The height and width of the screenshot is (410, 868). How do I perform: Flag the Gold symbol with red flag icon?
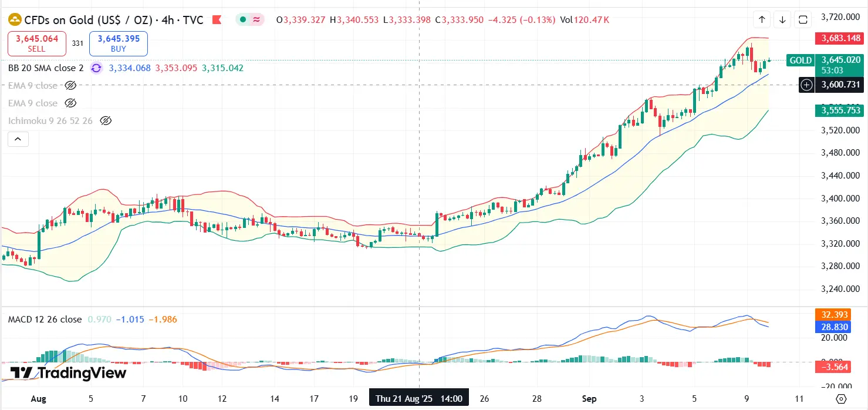(217, 19)
